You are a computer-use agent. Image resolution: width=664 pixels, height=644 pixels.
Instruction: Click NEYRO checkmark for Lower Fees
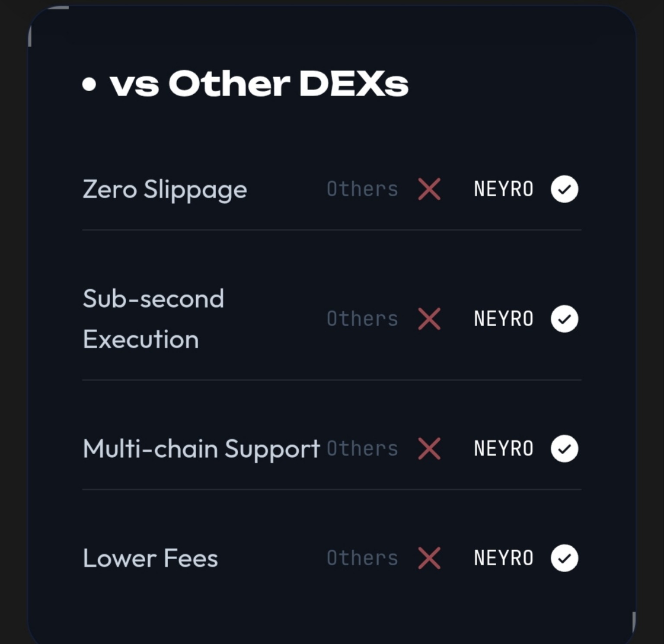click(564, 558)
